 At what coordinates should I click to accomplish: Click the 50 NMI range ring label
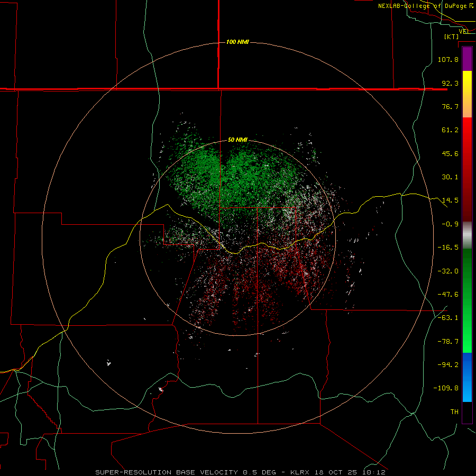click(237, 140)
